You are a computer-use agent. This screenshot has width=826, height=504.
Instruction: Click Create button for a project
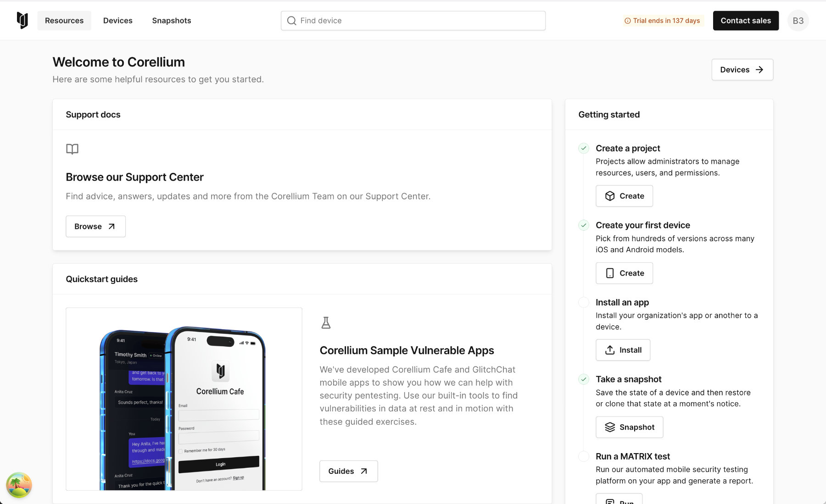(x=624, y=196)
